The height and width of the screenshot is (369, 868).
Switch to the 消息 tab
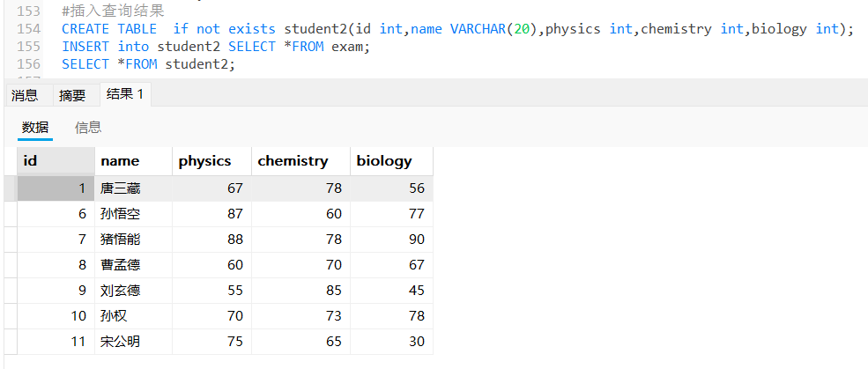(25, 95)
